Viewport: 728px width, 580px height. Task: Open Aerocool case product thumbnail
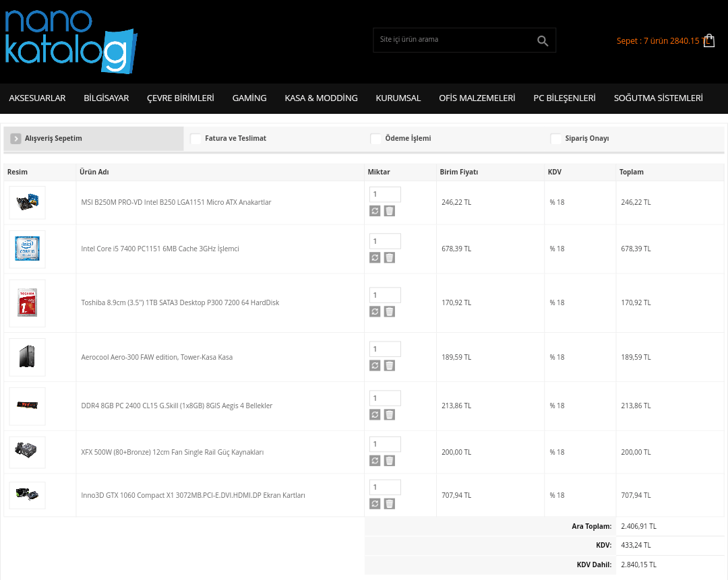tap(28, 357)
